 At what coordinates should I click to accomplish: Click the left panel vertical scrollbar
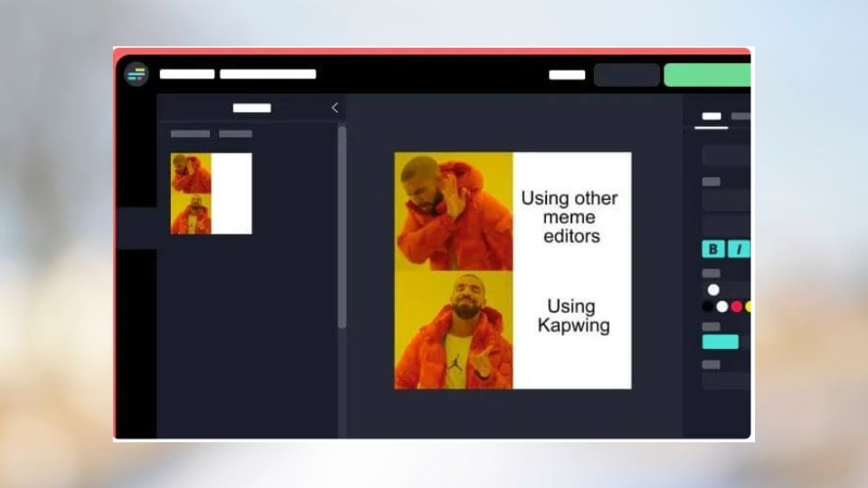342,227
